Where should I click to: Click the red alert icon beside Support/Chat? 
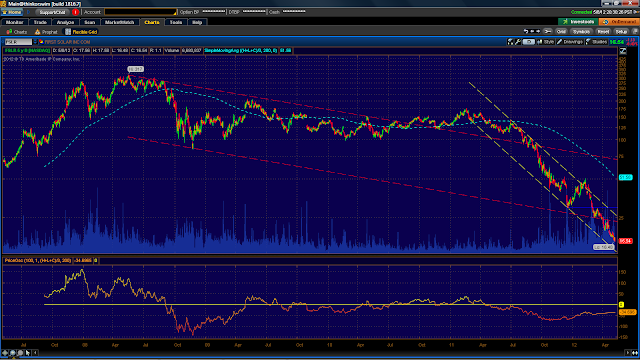click(75, 12)
